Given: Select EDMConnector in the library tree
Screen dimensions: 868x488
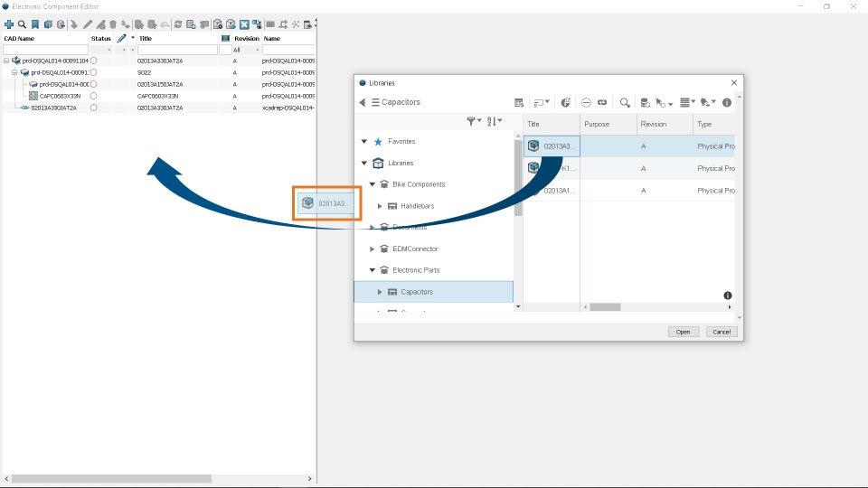Looking at the screenshot, I should [x=415, y=249].
